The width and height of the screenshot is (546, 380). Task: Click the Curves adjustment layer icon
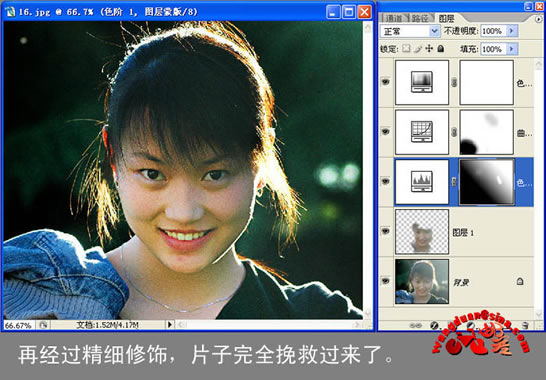click(x=422, y=132)
